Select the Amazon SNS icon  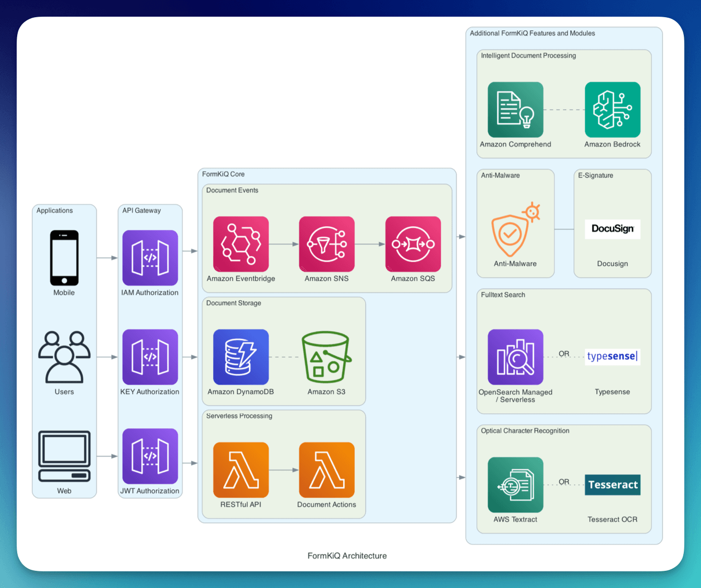(x=327, y=244)
